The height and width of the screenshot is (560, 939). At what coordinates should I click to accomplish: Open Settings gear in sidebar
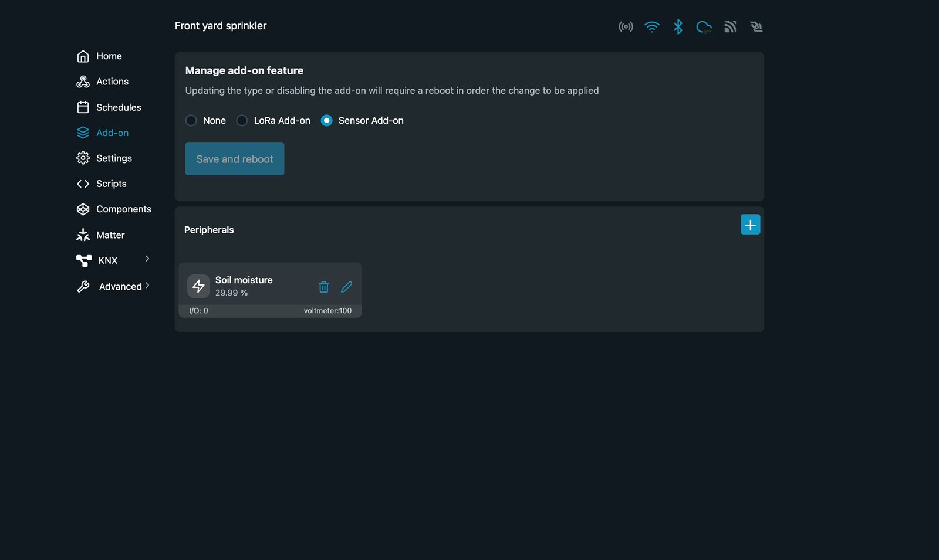click(x=83, y=158)
